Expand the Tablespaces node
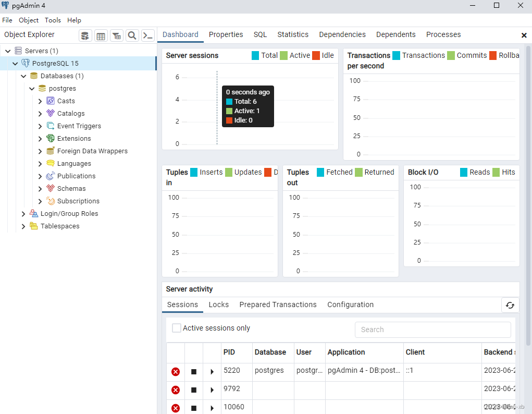This screenshot has height=414, width=532. click(x=23, y=226)
